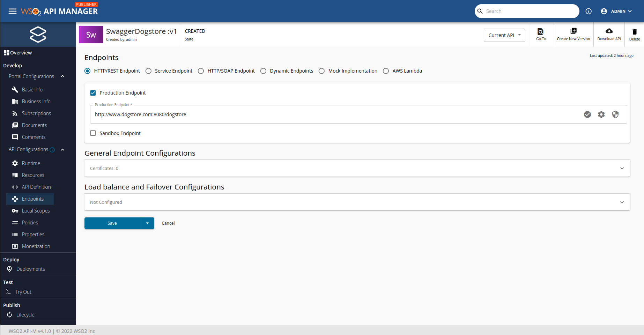Viewport: 644px width, 335px height.
Task: Click the Runtime gear icon
Action: [x=15, y=163]
